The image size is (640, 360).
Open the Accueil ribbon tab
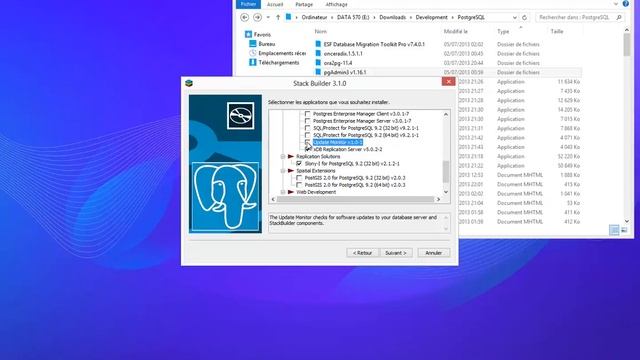(275, 4)
